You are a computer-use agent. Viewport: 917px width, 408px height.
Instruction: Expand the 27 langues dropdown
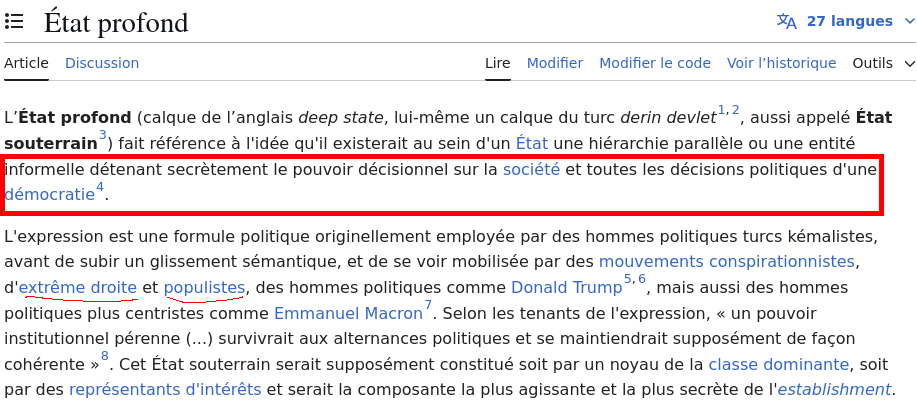[x=850, y=22]
